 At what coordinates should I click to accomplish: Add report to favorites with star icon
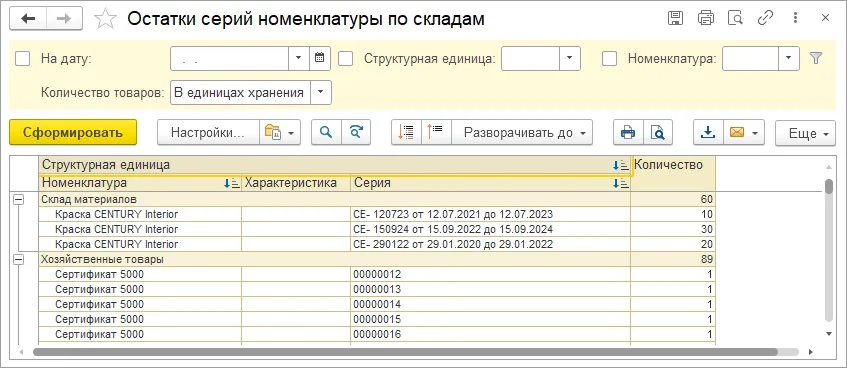coord(105,19)
